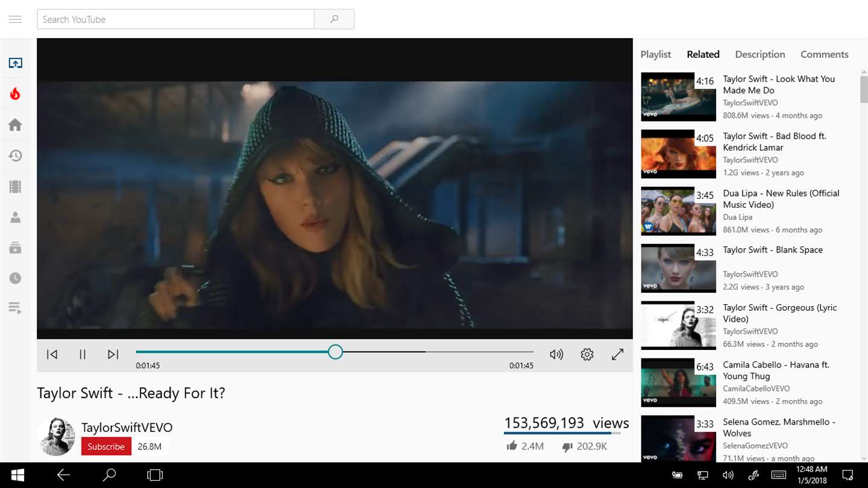Click the video progress slider handle

(x=335, y=352)
